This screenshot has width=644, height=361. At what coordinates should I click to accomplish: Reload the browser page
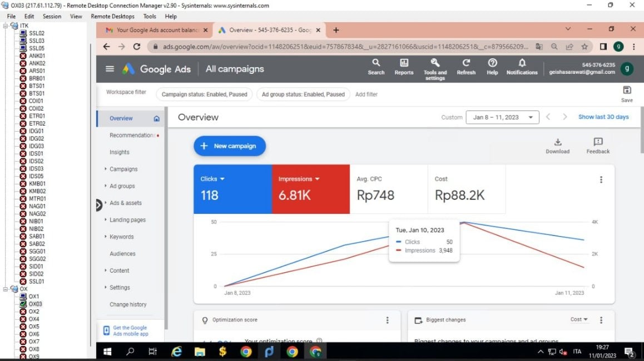click(x=137, y=47)
